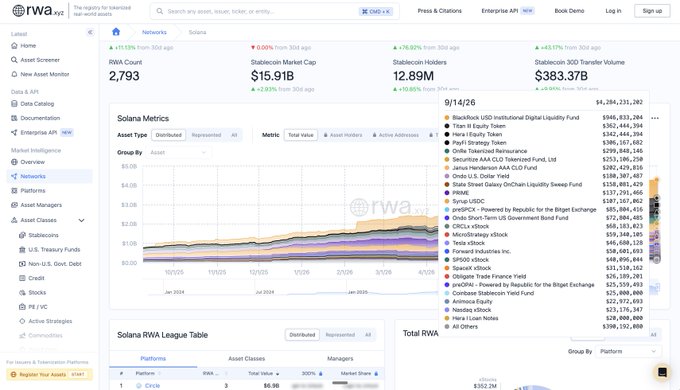
Task: Open the three-dots chart options menu
Action: tap(655, 118)
